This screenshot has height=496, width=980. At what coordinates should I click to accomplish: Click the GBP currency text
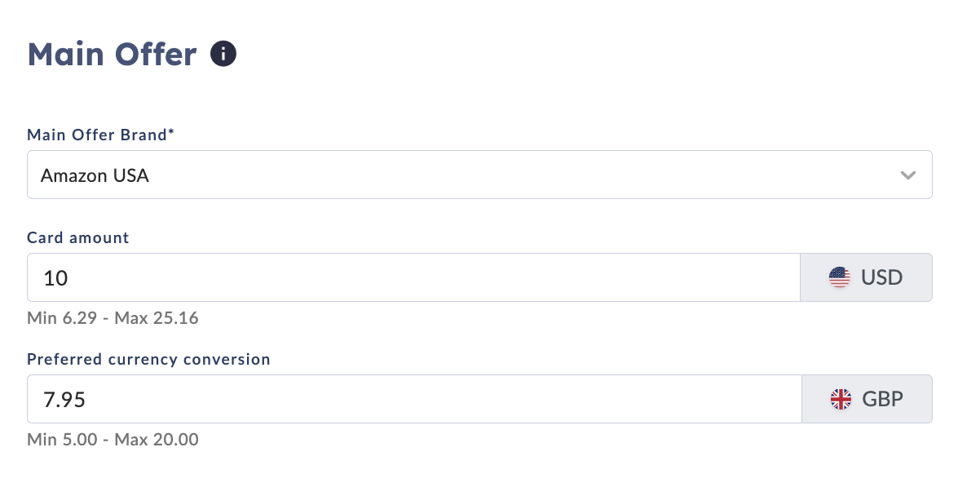[882, 399]
